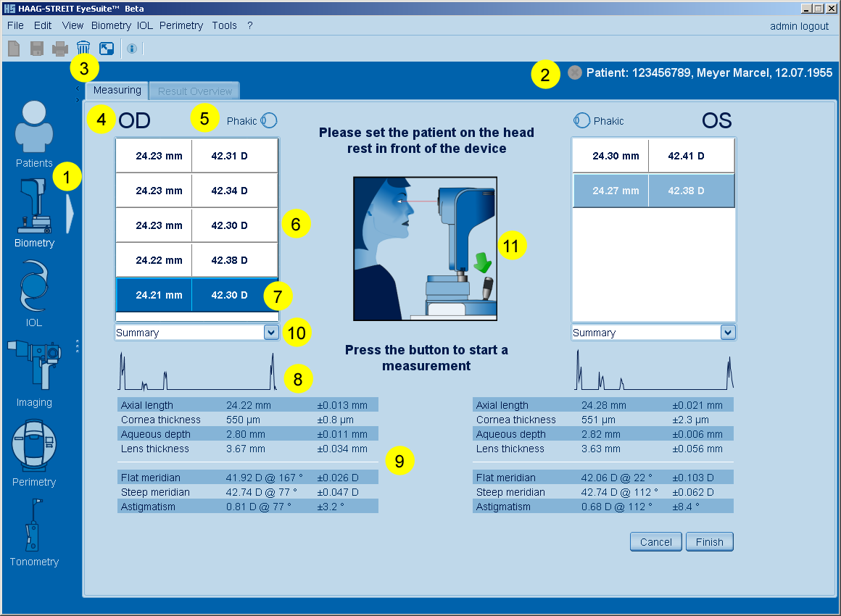
Task: Click the trash delete toolbar icon
Action: tap(83, 49)
